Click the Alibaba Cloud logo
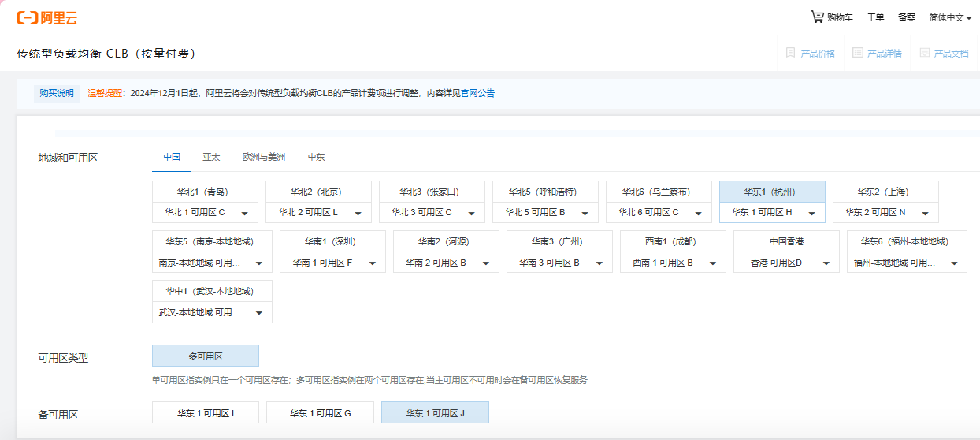The image size is (980, 440). click(x=46, y=17)
